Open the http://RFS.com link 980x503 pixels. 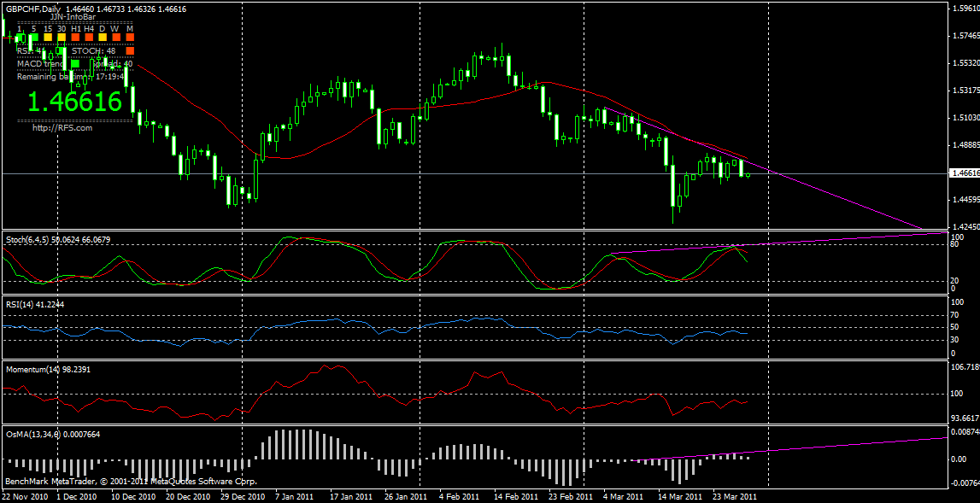pos(62,127)
